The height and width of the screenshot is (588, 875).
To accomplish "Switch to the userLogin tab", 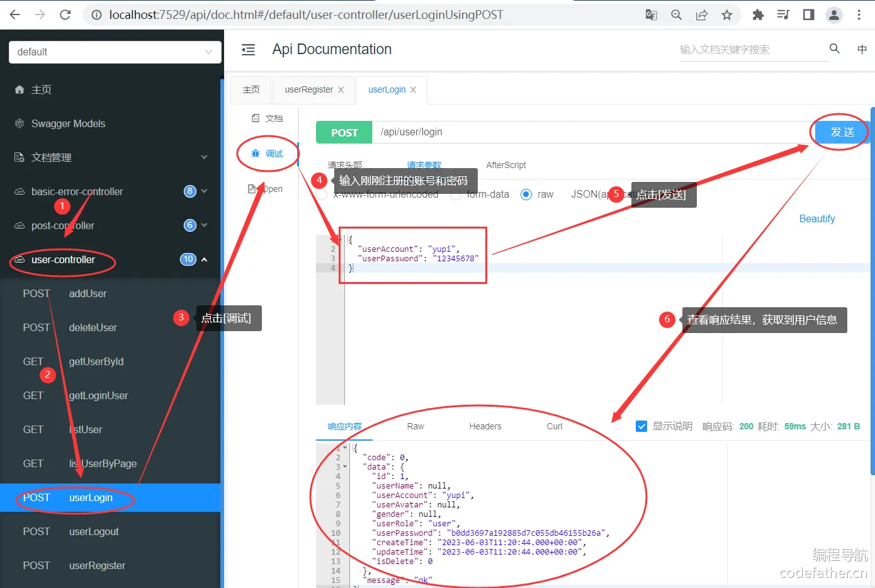I will [x=387, y=90].
